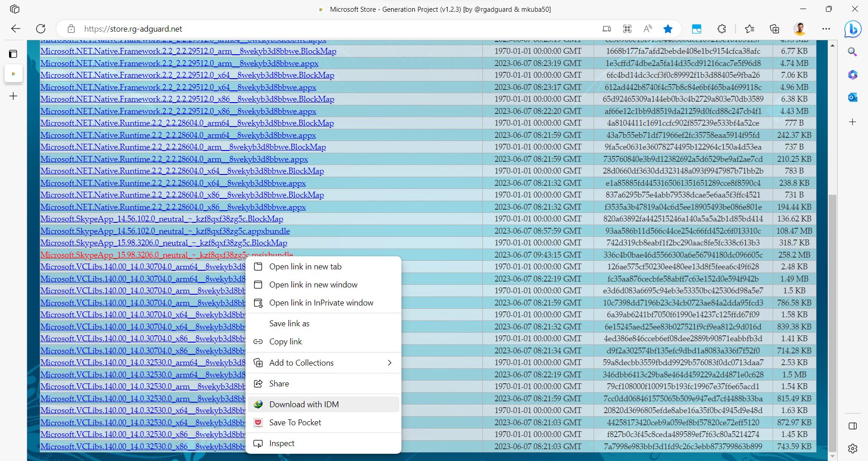Screen dimensions: 868x461
Task: Activate Read aloud icon
Action: click(x=648, y=29)
